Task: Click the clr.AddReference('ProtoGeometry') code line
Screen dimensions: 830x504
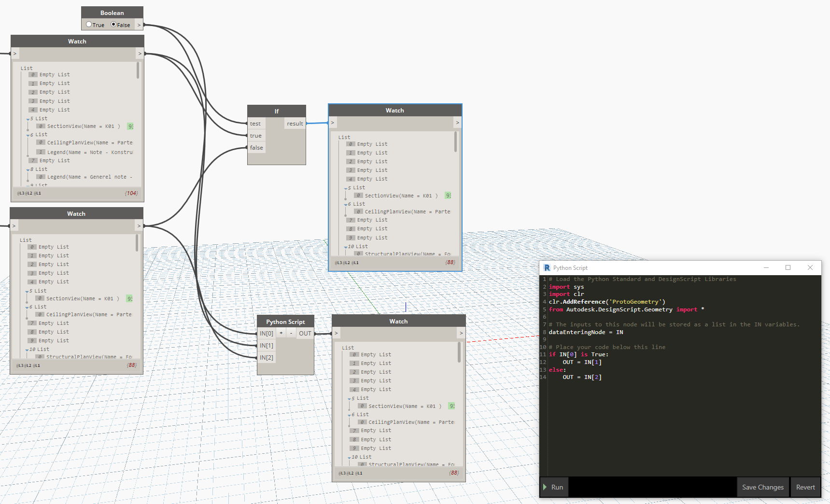Action: click(607, 302)
